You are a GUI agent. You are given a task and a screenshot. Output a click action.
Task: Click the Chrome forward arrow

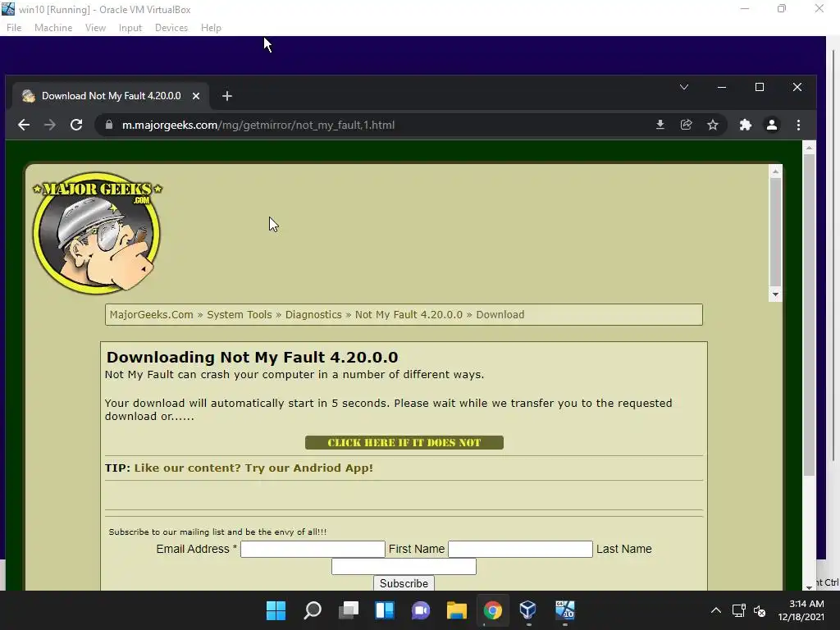pyautogui.click(x=50, y=125)
